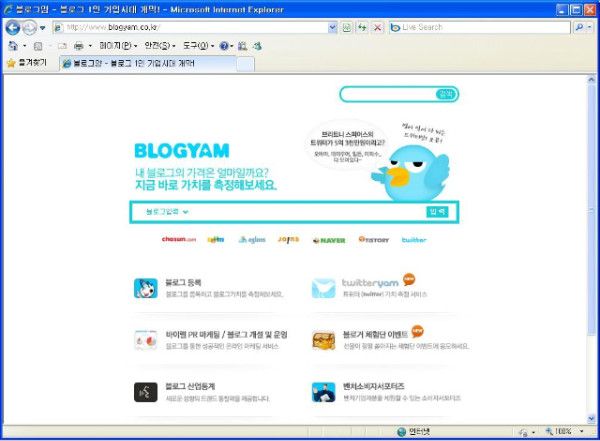The height and width of the screenshot is (441, 600).
Task: Go back with the blue Back arrow
Action: tap(13, 28)
